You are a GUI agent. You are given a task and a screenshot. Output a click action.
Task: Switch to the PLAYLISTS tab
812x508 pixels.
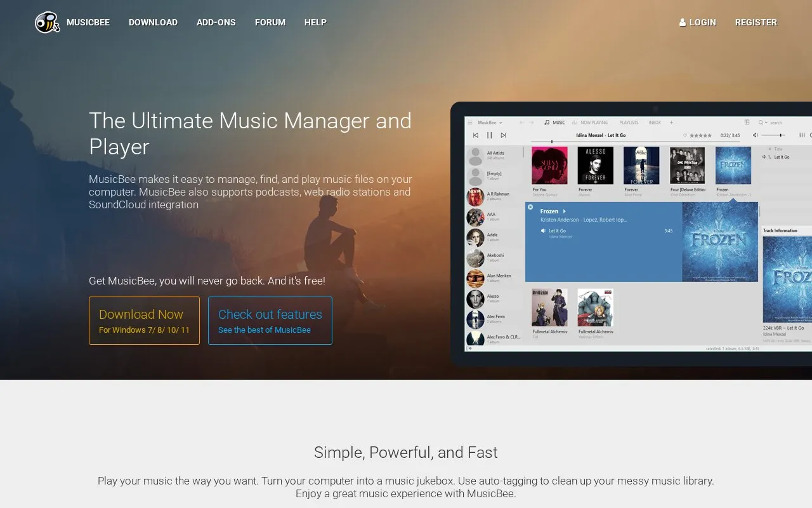click(x=629, y=123)
